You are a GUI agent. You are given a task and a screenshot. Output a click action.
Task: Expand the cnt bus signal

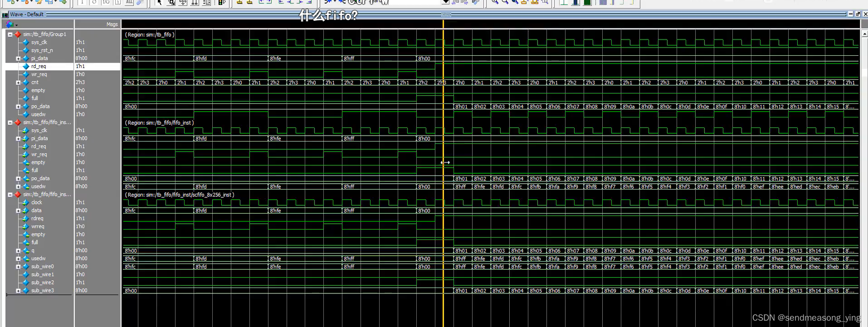click(x=18, y=83)
